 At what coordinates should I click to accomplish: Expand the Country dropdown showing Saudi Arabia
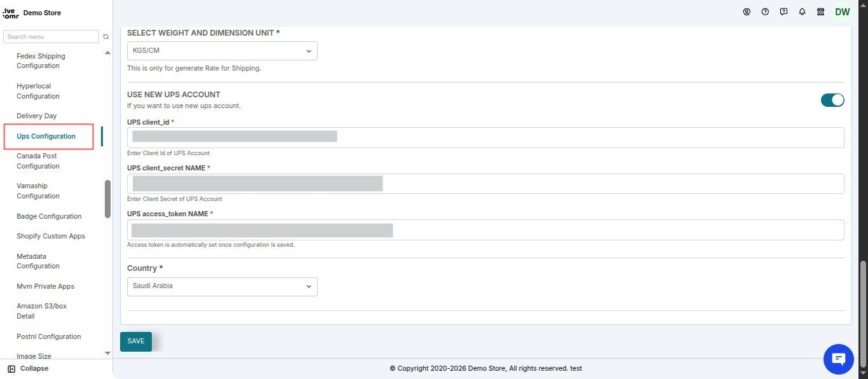pyautogui.click(x=222, y=286)
